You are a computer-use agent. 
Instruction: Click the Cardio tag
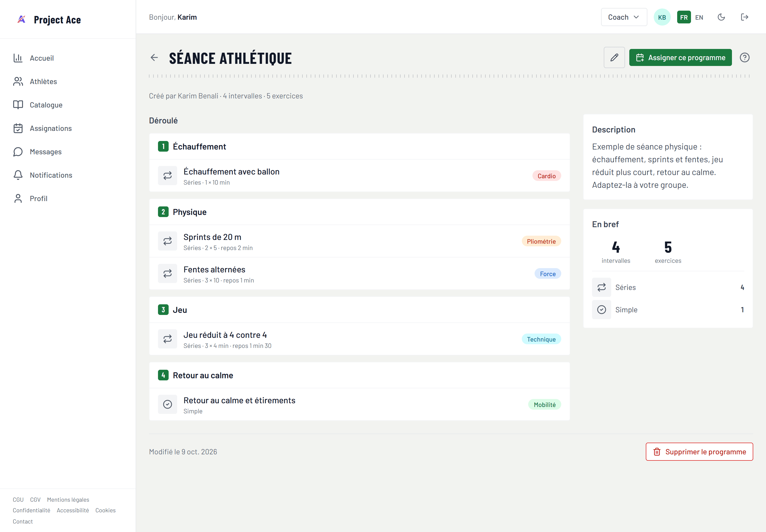point(546,176)
